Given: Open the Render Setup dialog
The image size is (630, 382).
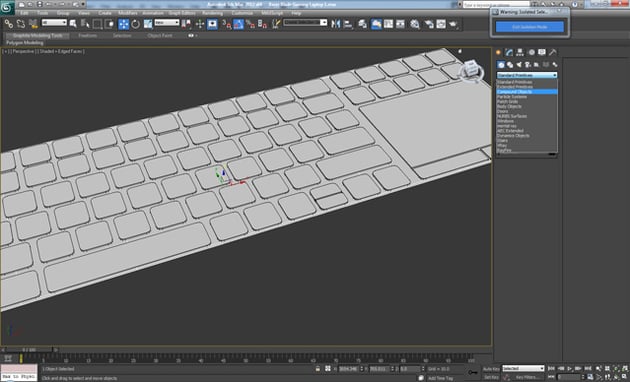Looking at the screenshot, I should click(429, 24).
